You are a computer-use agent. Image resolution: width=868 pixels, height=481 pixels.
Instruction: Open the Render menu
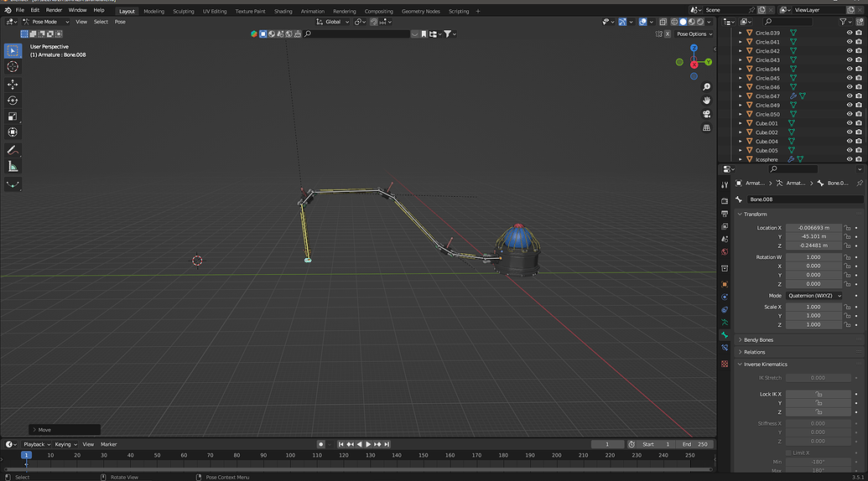point(54,10)
